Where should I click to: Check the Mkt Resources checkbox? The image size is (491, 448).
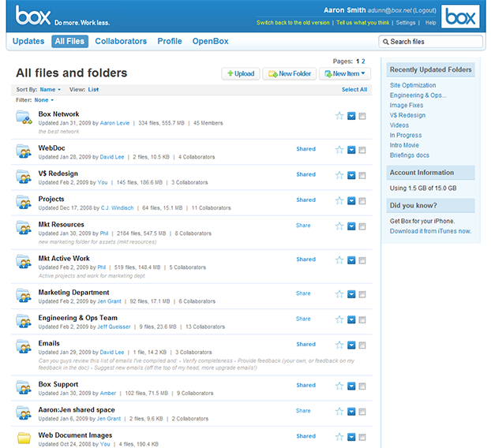pyautogui.click(x=362, y=226)
